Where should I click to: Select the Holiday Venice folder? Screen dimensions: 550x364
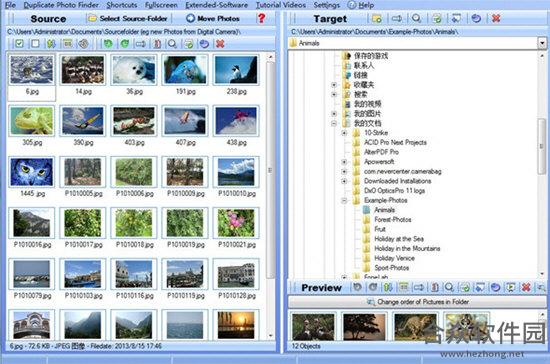394,258
